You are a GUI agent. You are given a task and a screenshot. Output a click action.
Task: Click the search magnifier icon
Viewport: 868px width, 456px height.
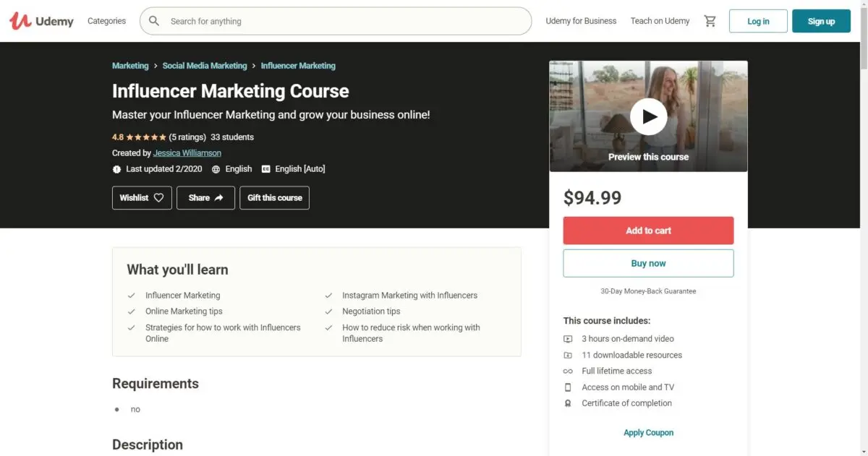[x=154, y=21]
